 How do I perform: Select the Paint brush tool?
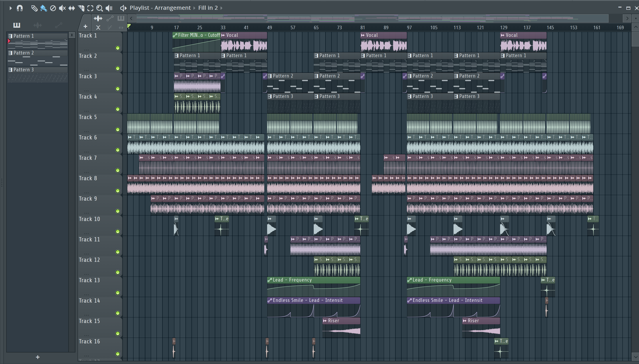pyautogui.click(x=43, y=8)
